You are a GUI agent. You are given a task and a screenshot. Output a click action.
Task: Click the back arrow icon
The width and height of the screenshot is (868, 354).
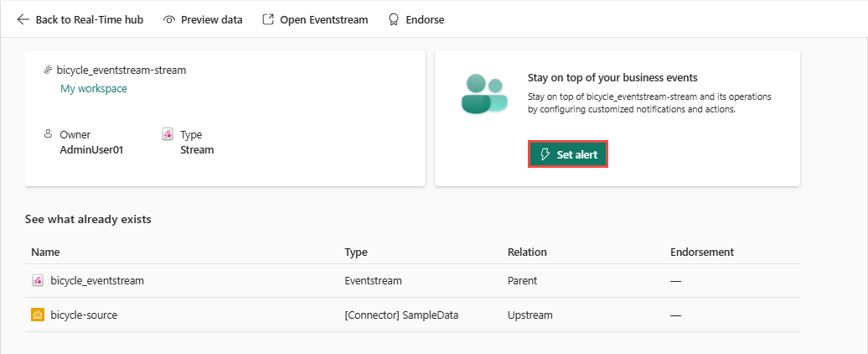23,19
